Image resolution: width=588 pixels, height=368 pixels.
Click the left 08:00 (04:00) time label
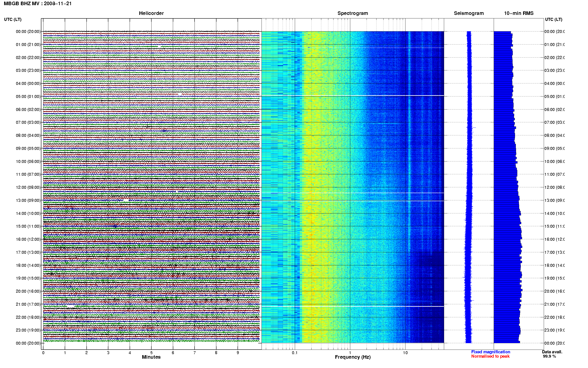pyautogui.click(x=28, y=135)
